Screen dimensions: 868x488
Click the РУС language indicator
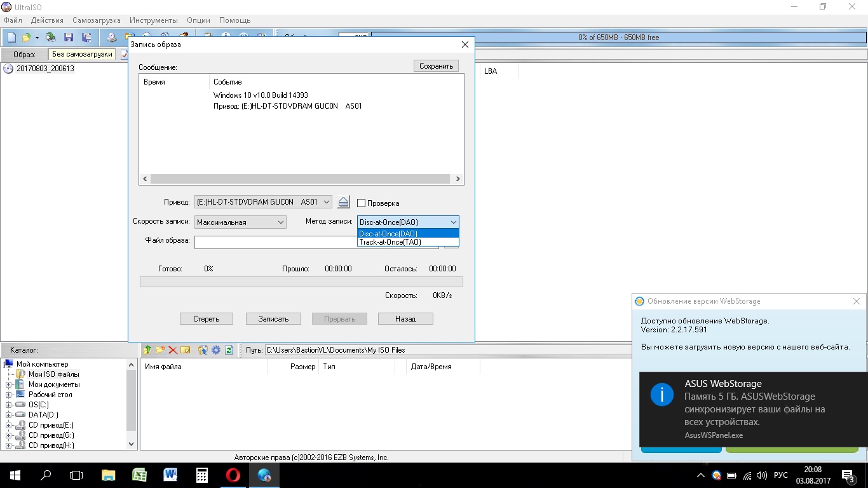point(781,475)
